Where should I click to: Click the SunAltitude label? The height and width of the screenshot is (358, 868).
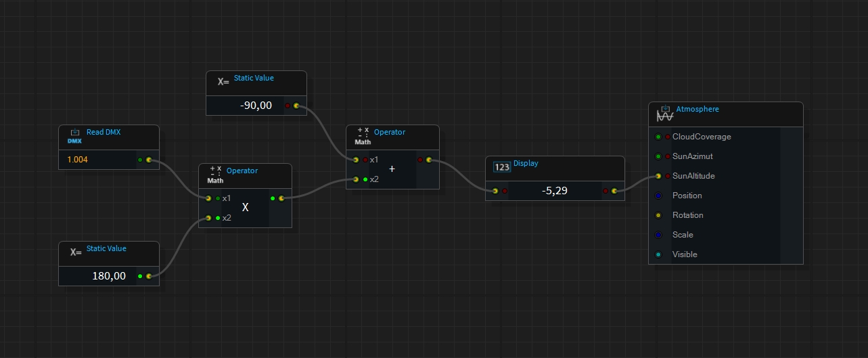click(x=693, y=176)
